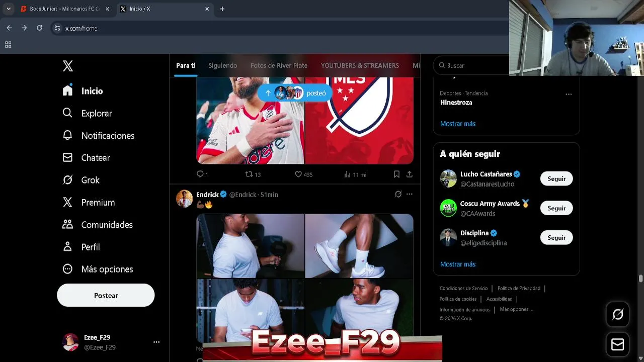Open floating messages envelope button
This screenshot has width=644, height=362.
pos(617,344)
